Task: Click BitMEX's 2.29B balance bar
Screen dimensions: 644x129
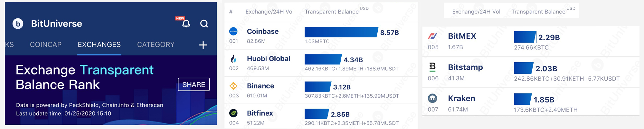Action: tap(525, 37)
